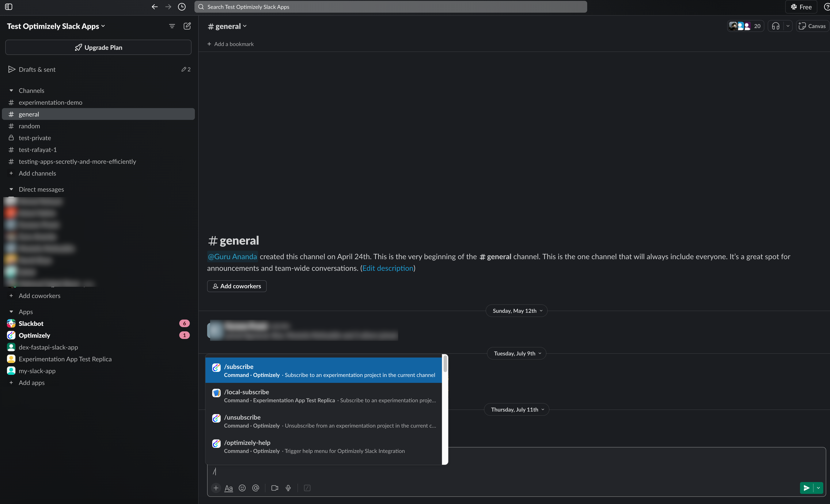Image resolution: width=830 pixels, height=504 pixels.
Task: Toggle the slash shortcuts button in composer
Action: click(x=307, y=488)
